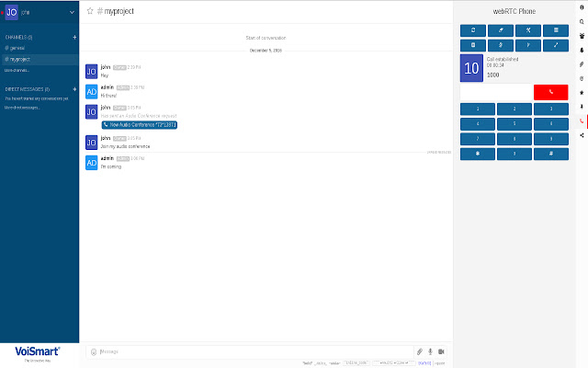Dial digit 7 on the keypad
The height and width of the screenshot is (368, 588).
tap(478, 139)
